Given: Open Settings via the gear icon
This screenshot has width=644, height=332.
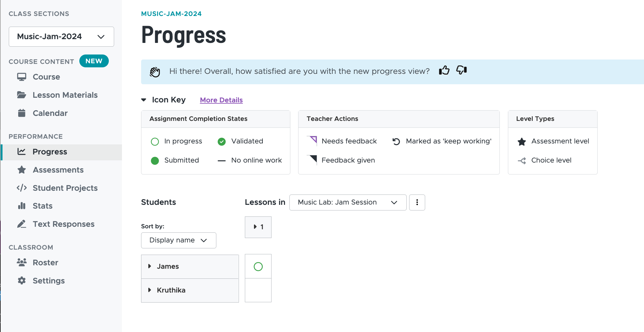Looking at the screenshot, I should (x=22, y=280).
